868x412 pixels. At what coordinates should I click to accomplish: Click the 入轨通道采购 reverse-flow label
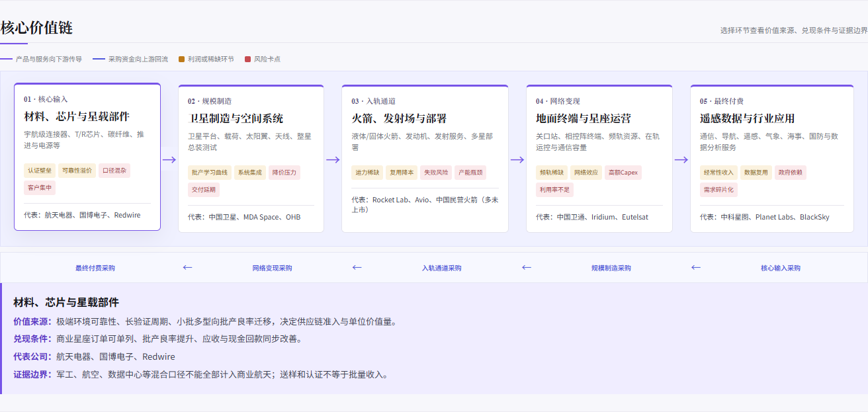442,268
